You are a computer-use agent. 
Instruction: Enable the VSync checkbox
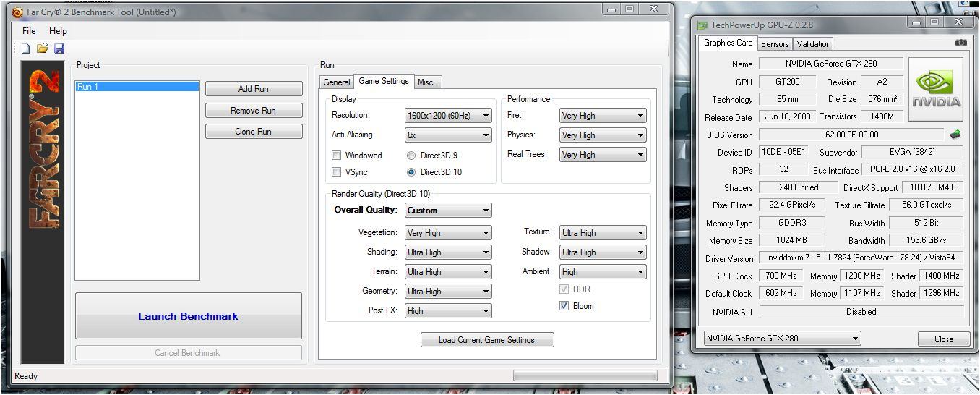click(336, 172)
